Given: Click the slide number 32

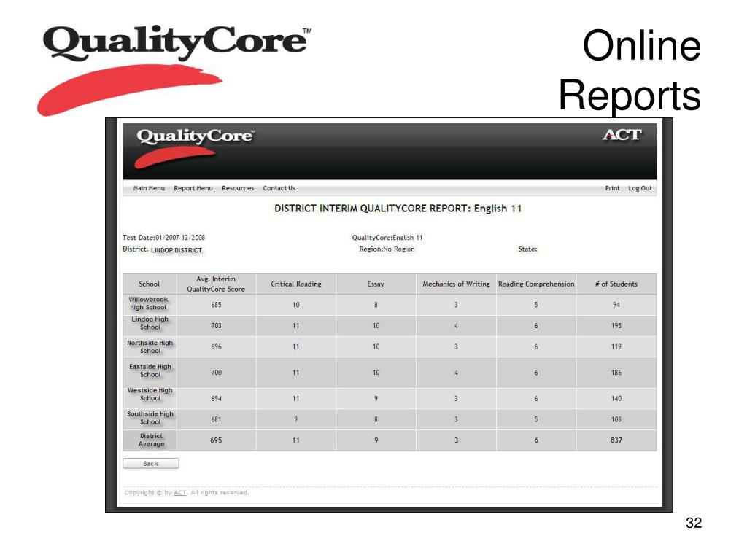Looking at the screenshot, I should (x=694, y=523).
